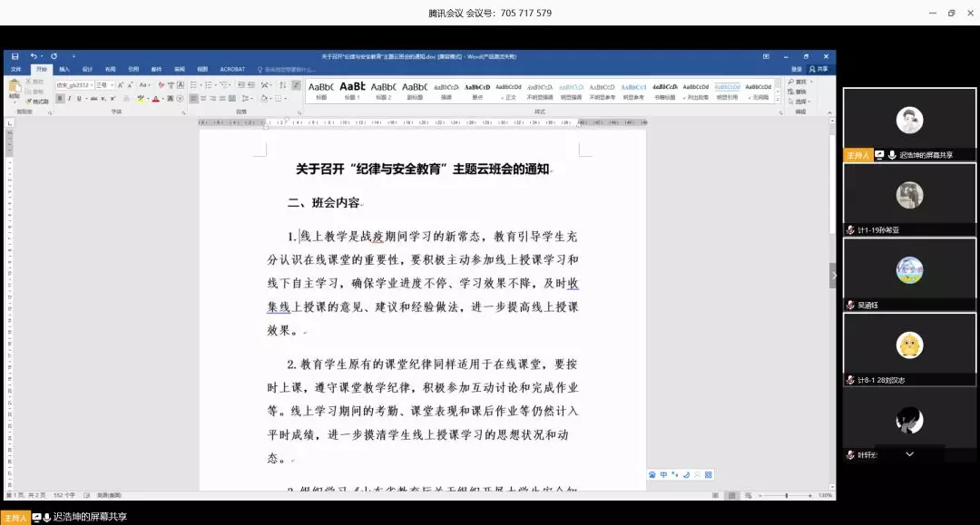The image size is (980, 525).
Task: Toggle Bold formatting button
Action: tap(60, 99)
